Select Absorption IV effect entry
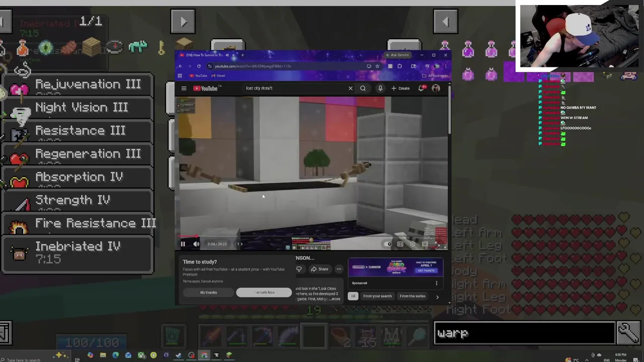This screenshot has height=362, width=644. pos(77,178)
